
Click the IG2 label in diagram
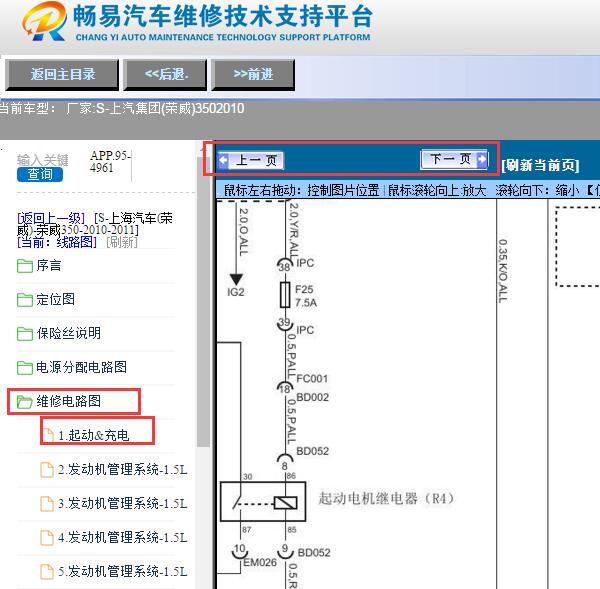(236, 292)
